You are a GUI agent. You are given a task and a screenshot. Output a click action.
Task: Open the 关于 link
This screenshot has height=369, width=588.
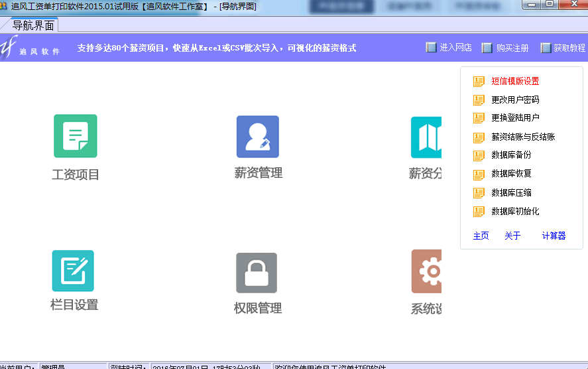(x=512, y=236)
